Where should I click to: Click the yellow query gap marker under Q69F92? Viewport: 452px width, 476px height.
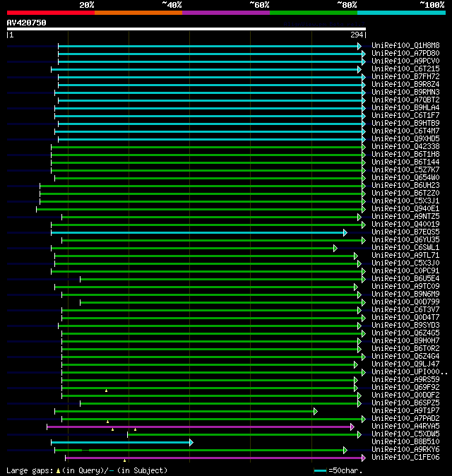click(x=106, y=391)
